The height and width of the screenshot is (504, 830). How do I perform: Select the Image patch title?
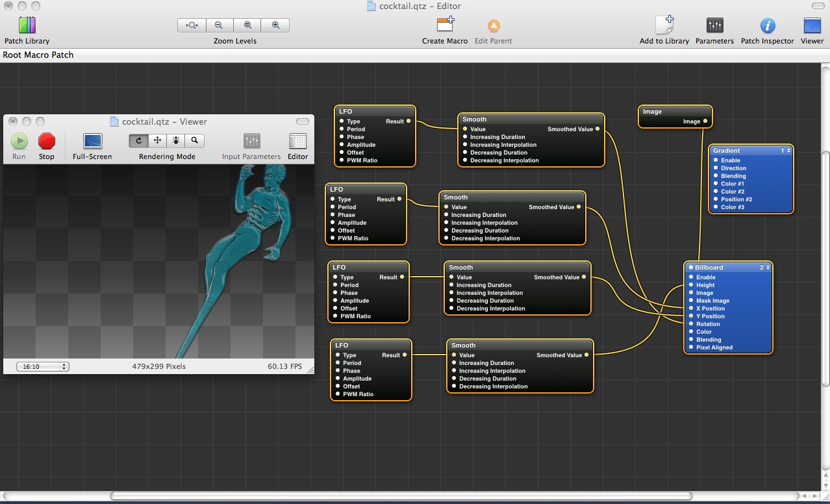tap(652, 112)
